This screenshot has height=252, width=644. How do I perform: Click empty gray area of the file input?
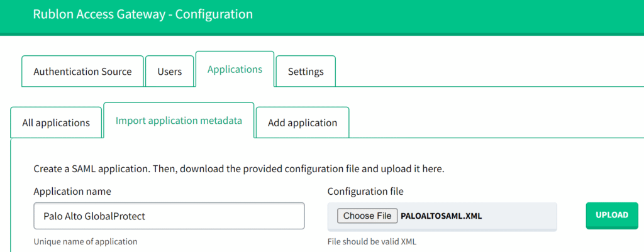click(525, 216)
